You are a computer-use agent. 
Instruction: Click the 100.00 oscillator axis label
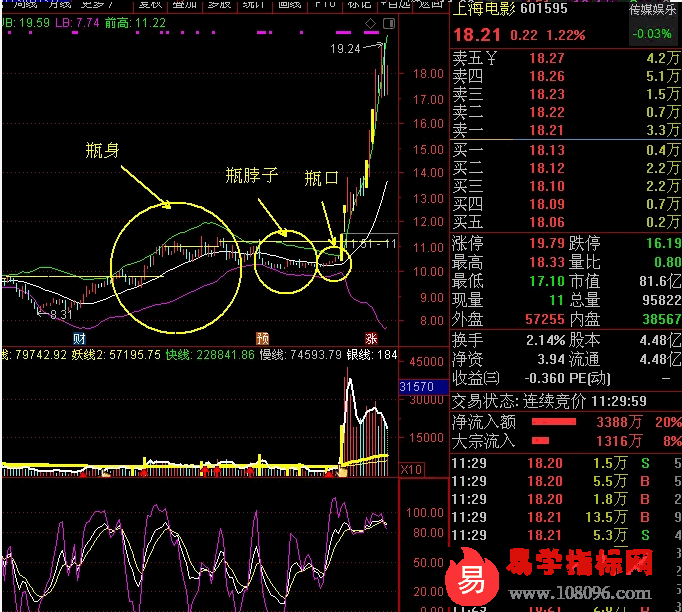[x=425, y=513]
